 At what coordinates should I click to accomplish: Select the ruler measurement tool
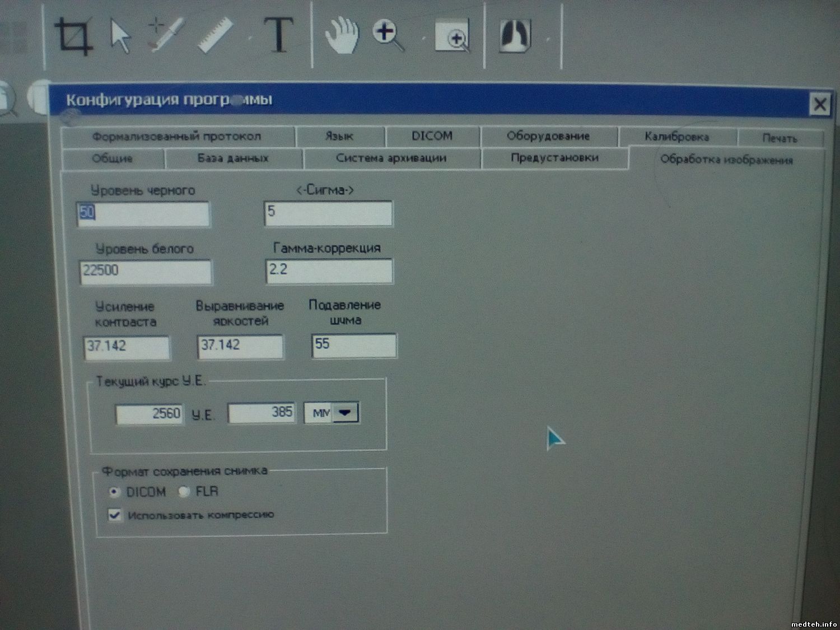pyautogui.click(x=216, y=35)
